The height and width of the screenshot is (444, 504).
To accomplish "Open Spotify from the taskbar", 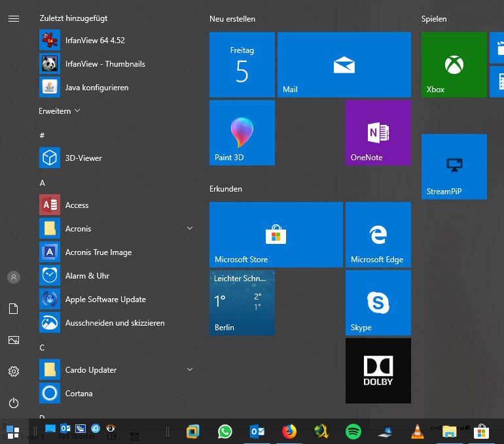I will 353,432.
